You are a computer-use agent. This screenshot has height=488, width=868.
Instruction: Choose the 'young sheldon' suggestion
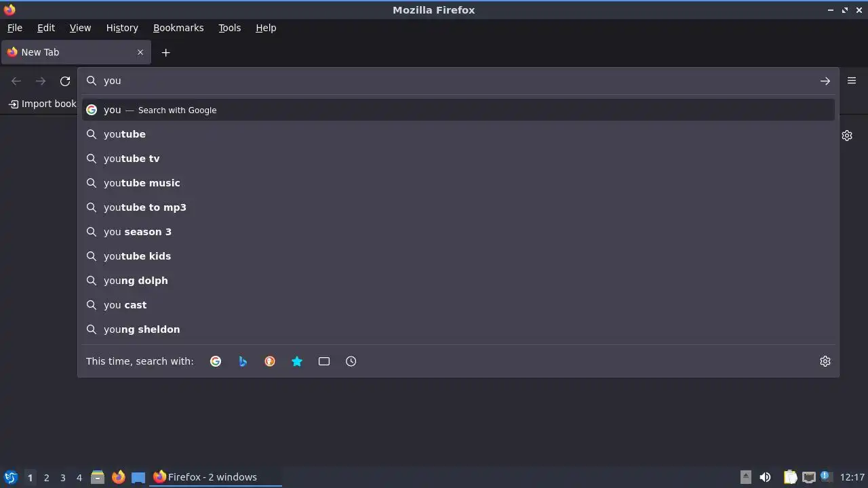pos(458,329)
